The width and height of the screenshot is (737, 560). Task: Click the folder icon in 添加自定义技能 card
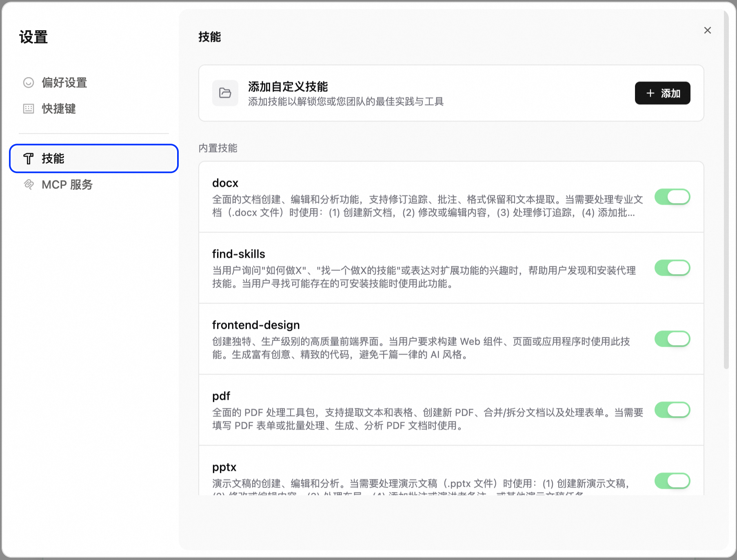(225, 93)
